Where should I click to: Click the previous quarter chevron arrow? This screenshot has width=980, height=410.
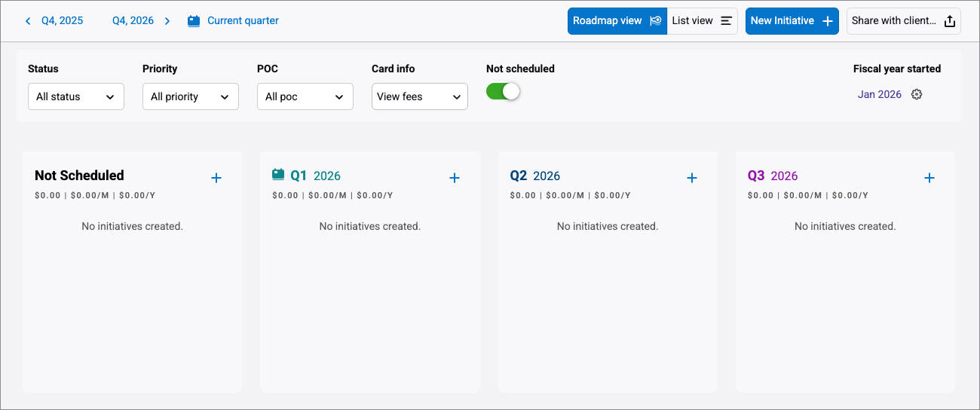pyautogui.click(x=28, y=21)
